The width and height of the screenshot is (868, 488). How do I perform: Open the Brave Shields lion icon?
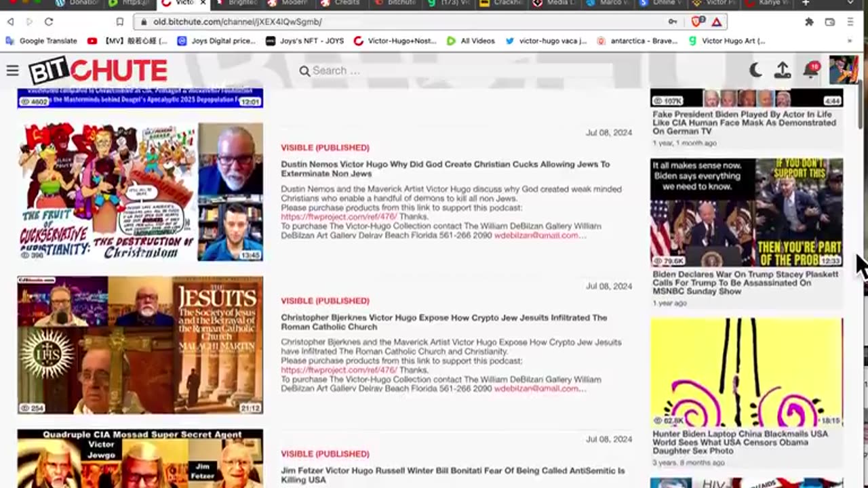pos(698,22)
